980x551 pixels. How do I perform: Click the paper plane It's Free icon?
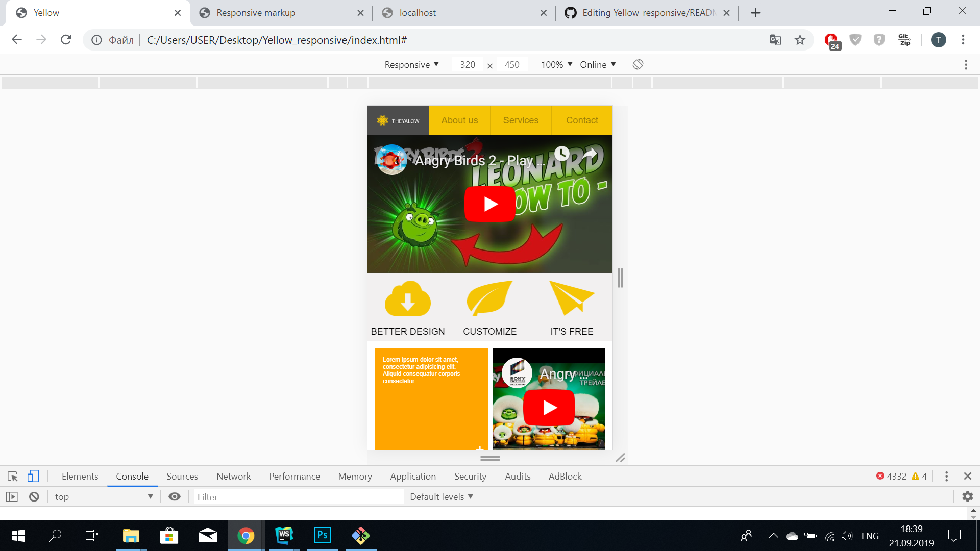click(x=572, y=298)
